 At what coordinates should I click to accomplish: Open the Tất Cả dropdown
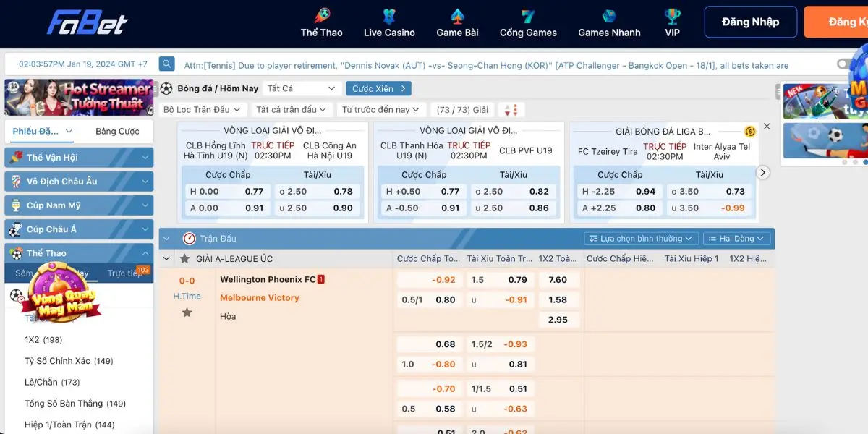[x=302, y=88]
